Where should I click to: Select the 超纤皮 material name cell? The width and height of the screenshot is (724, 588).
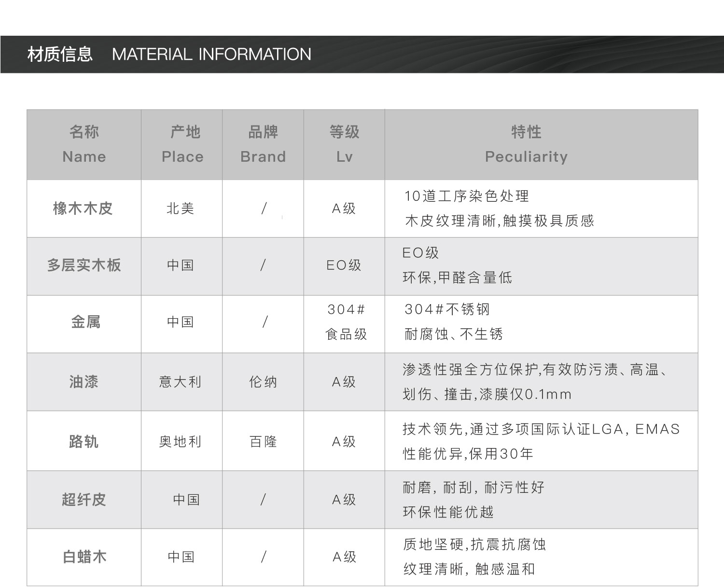click(x=84, y=500)
